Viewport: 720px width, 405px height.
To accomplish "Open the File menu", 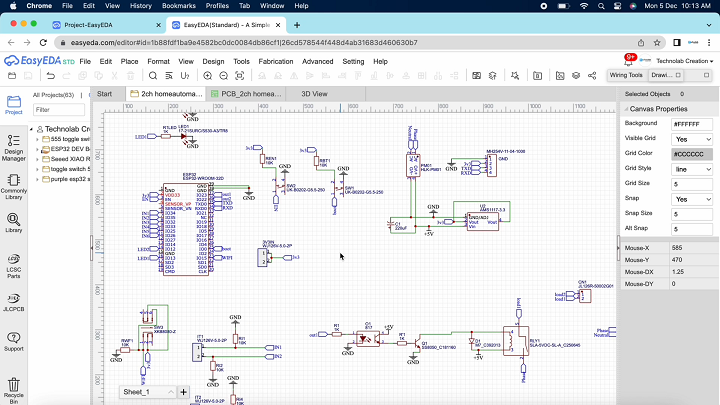I will [85, 61].
